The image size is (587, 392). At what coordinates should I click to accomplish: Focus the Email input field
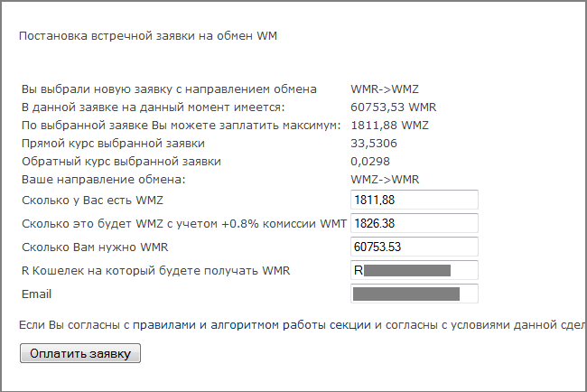414,294
